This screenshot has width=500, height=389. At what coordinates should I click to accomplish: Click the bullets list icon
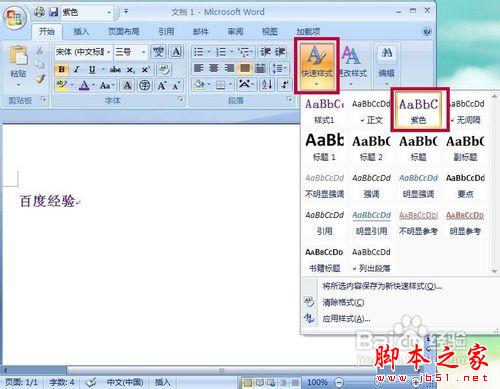click(x=199, y=52)
